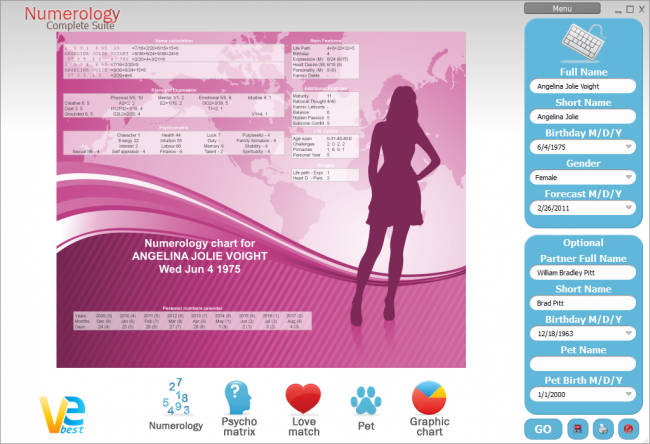This screenshot has width=650, height=444.
Task: Click the Partner Full Name field William Bradley Pitt
Action: click(582, 272)
